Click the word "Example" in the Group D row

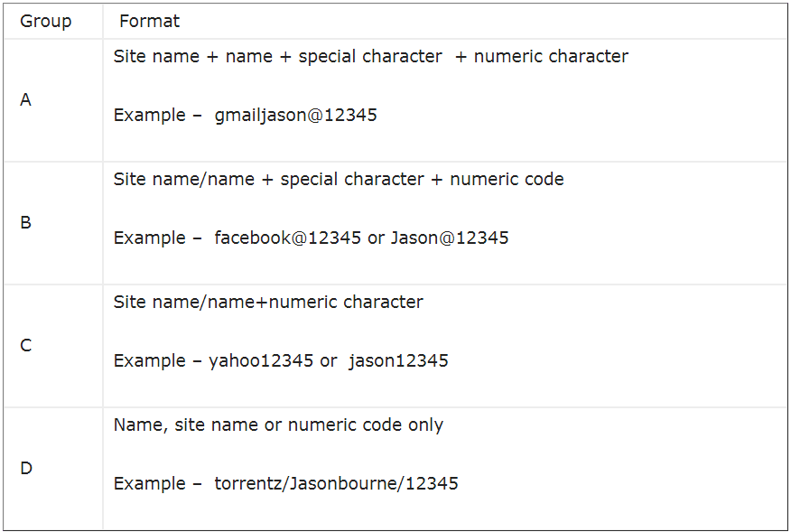click(x=149, y=484)
